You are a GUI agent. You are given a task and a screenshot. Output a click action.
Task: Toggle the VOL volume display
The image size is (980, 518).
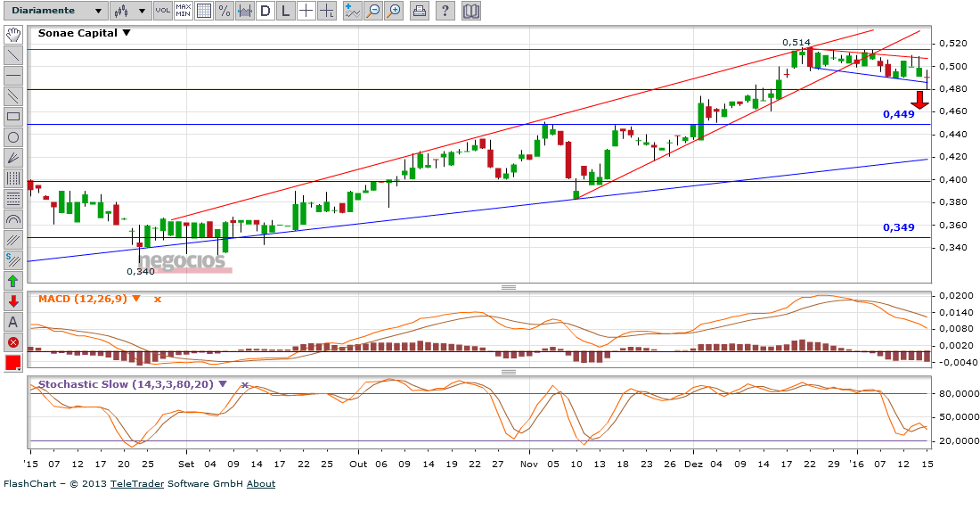[x=162, y=11]
